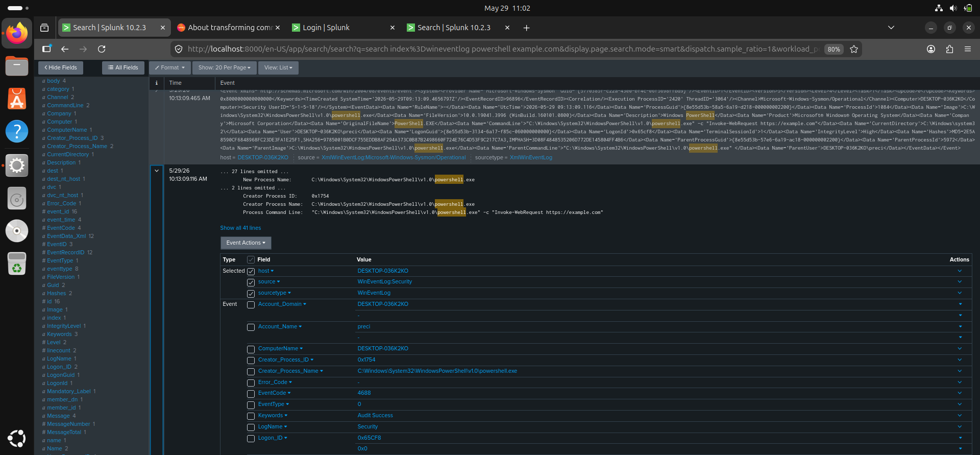Close the Login | Splunk tab
Screen dimensions: 980x455
(393, 28)
